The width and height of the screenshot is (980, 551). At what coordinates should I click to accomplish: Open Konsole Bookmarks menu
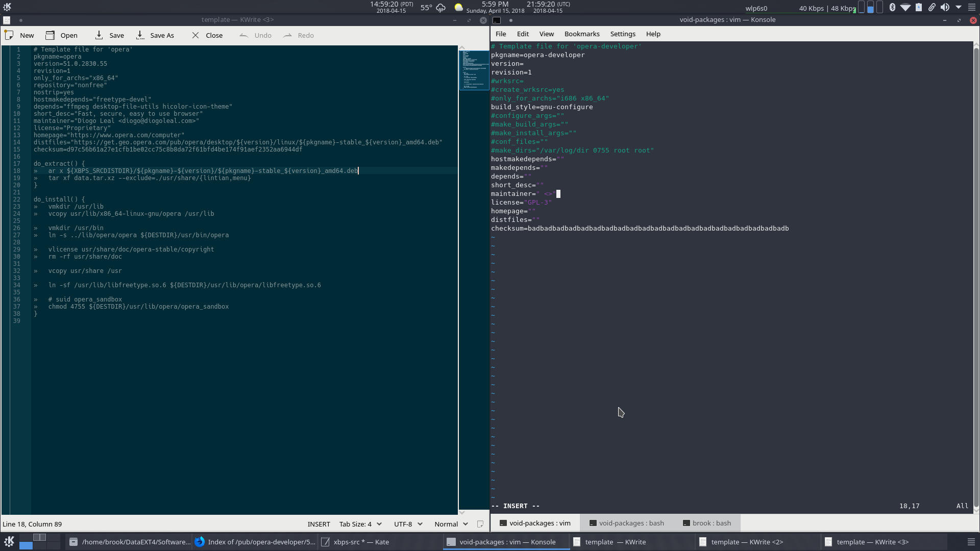[582, 34]
